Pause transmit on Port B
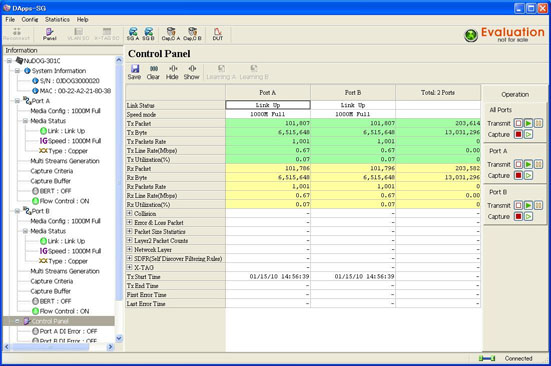 pyautogui.click(x=539, y=205)
